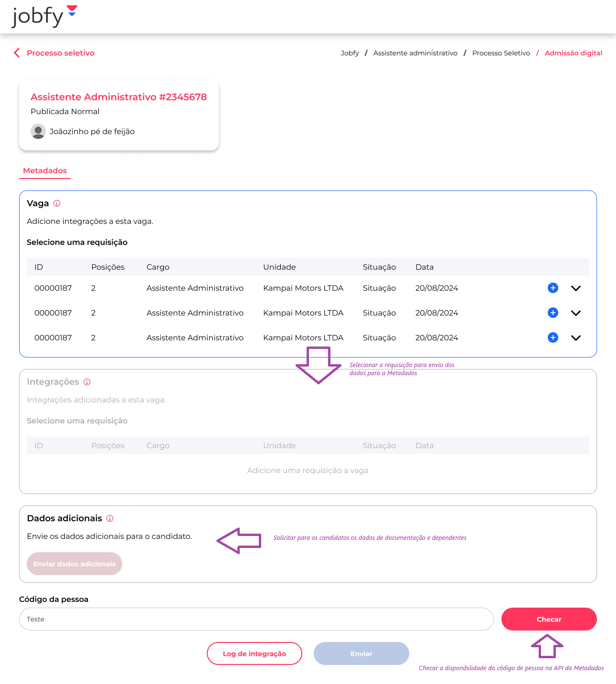This screenshot has width=616, height=684.
Task: Go to Assistente administrativo breadcrumb
Action: point(415,53)
